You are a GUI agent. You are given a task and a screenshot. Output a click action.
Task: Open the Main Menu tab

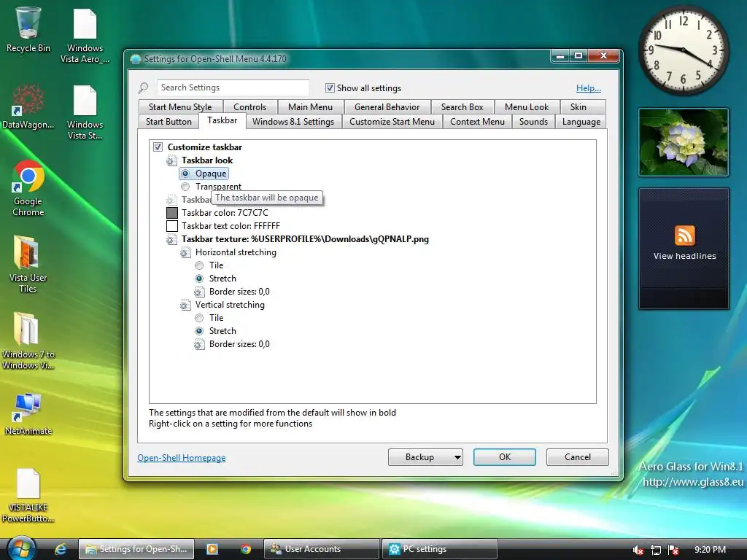[310, 107]
